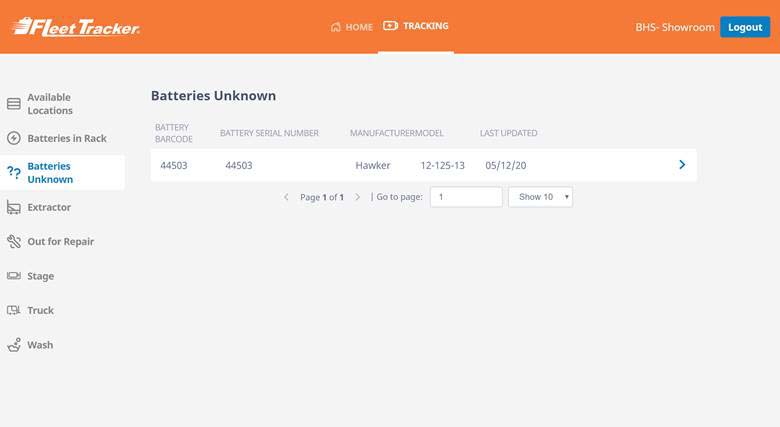Viewport: 780px width, 427px height.
Task: Click the Out for Repair wrench icon
Action: pyautogui.click(x=14, y=241)
